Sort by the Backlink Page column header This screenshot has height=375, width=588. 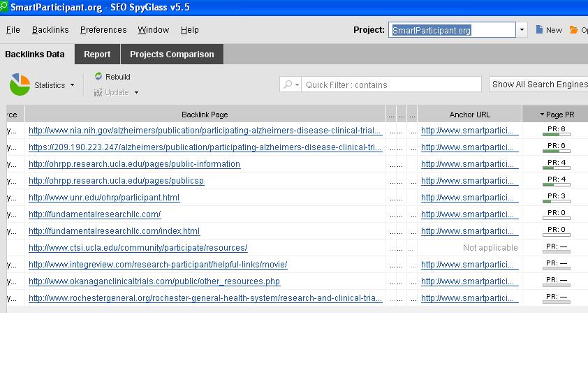point(205,115)
